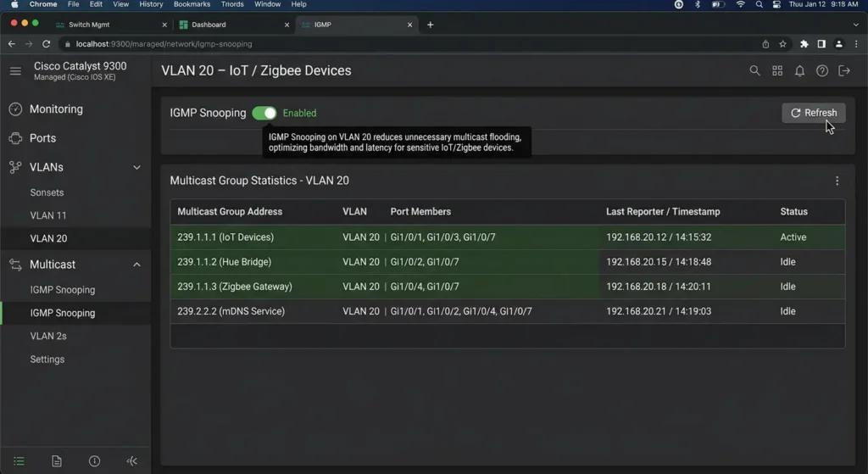Select VLAN 11 in sidebar
The height and width of the screenshot is (474, 868).
[48, 215]
